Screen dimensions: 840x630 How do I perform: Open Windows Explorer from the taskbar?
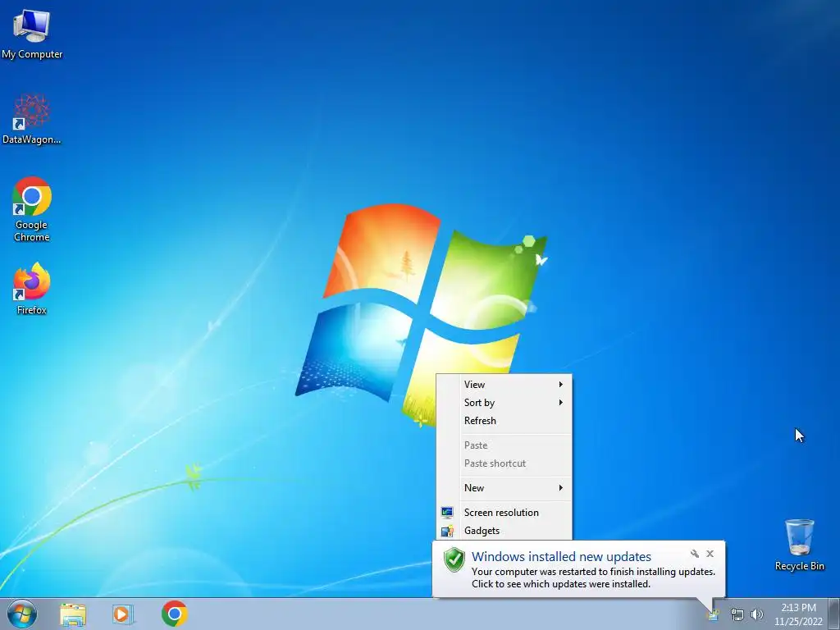point(73,614)
